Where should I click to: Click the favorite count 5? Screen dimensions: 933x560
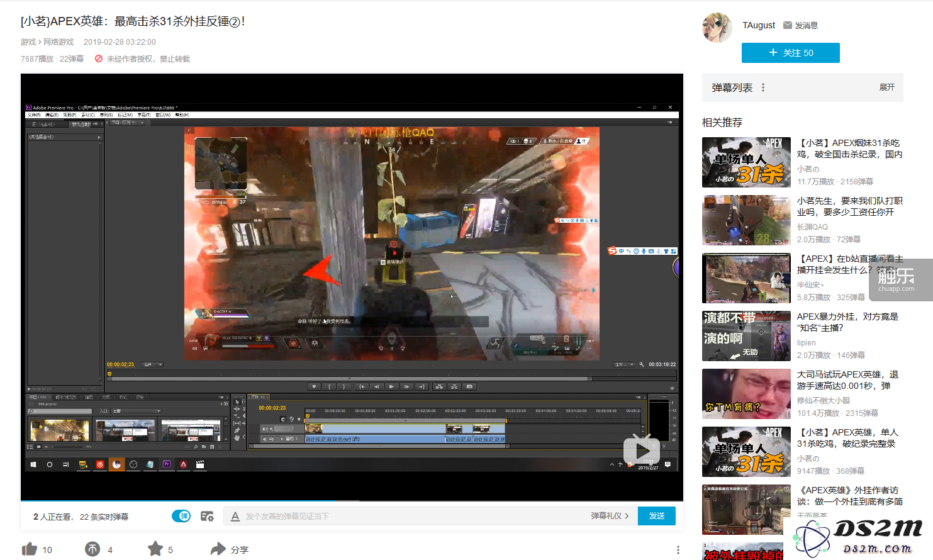click(170, 550)
